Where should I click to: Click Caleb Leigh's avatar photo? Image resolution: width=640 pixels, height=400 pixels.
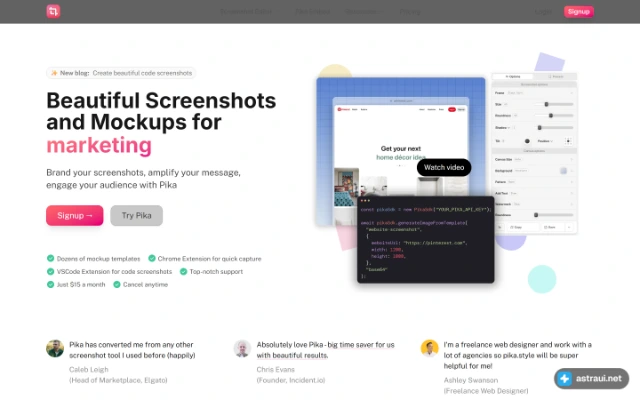pyautogui.click(x=55, y=349)
